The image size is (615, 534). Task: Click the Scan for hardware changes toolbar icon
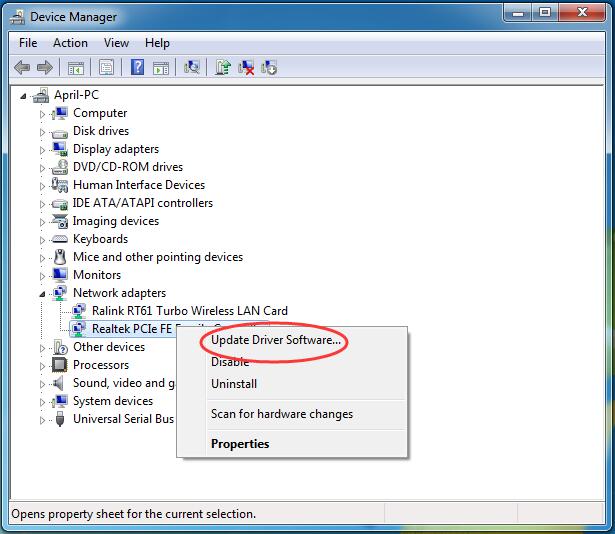coord(192,67)
